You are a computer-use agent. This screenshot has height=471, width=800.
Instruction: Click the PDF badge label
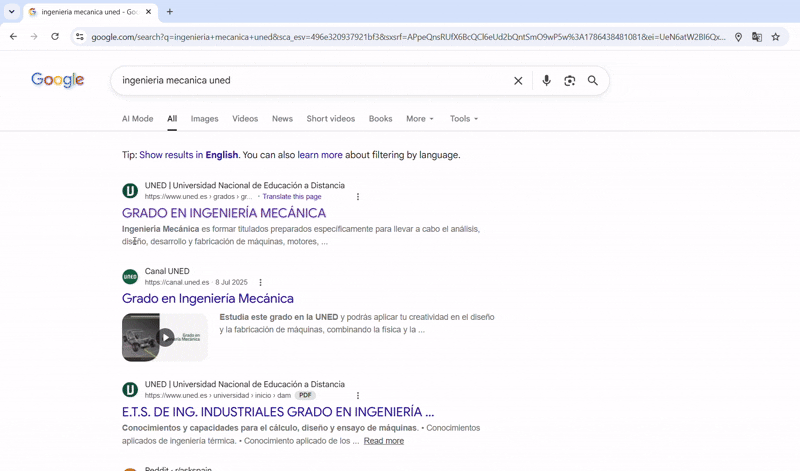pos(305,395)
